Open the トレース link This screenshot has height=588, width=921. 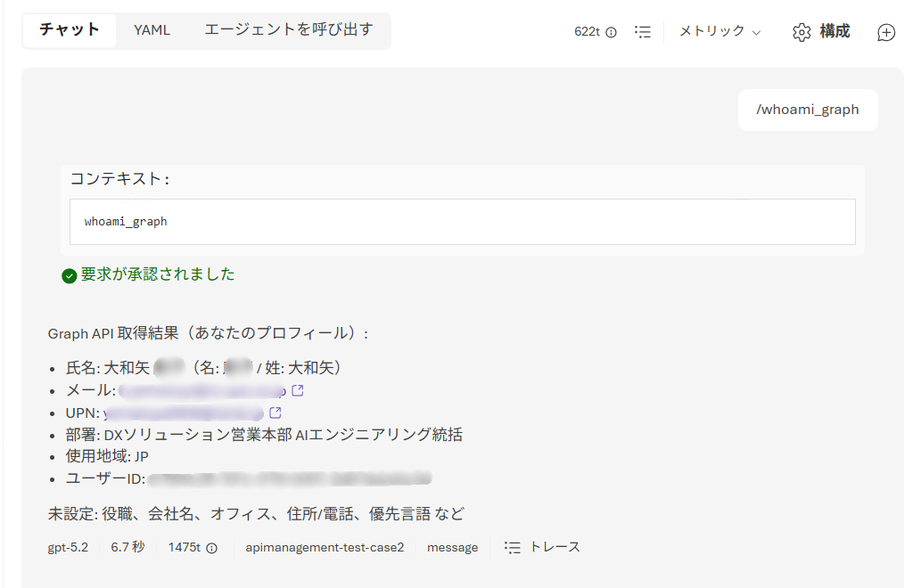[x=542, y=547]
